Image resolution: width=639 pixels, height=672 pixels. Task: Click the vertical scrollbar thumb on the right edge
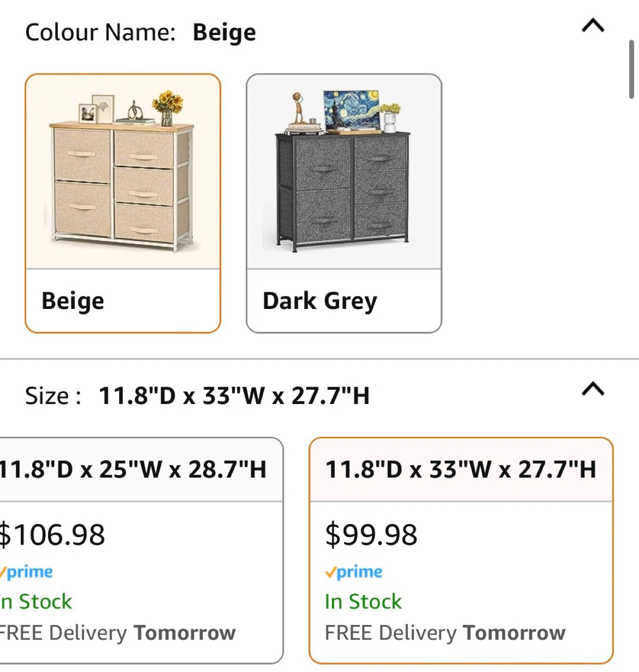(632, 70)
